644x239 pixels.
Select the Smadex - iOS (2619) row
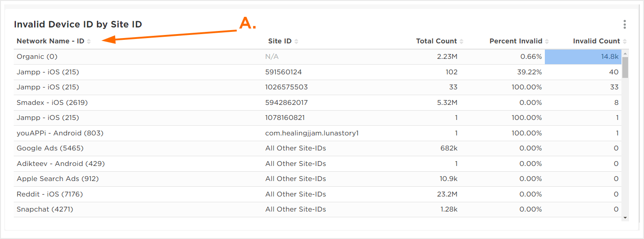(52, 103)
